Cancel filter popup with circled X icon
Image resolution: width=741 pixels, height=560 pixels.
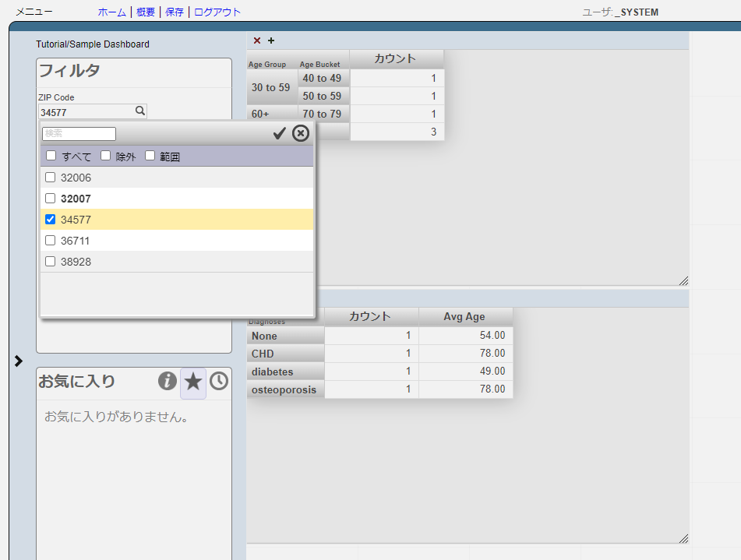point(301,133)
